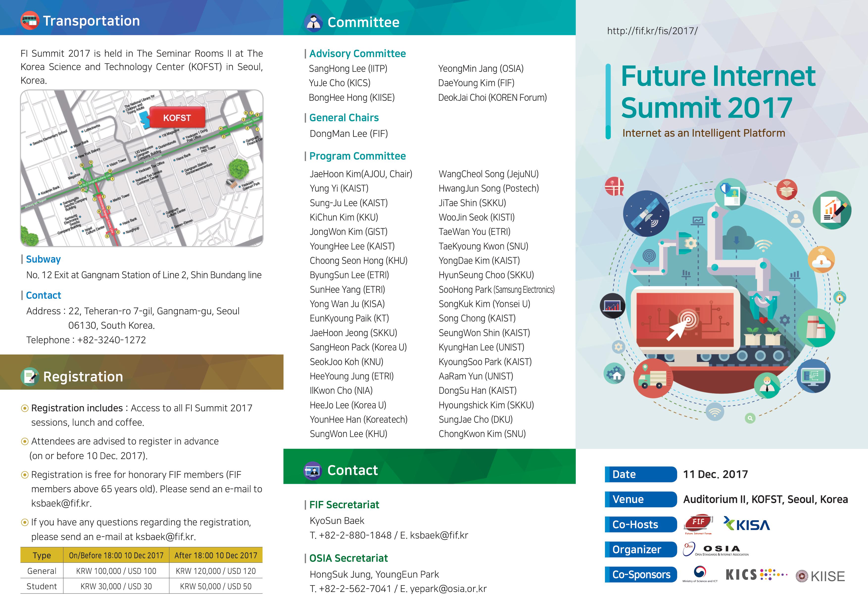Click the blue Co-Hosts label
The width and height of the screenshot is (868, 614).
pyautogui.click(x=641, y=524)
